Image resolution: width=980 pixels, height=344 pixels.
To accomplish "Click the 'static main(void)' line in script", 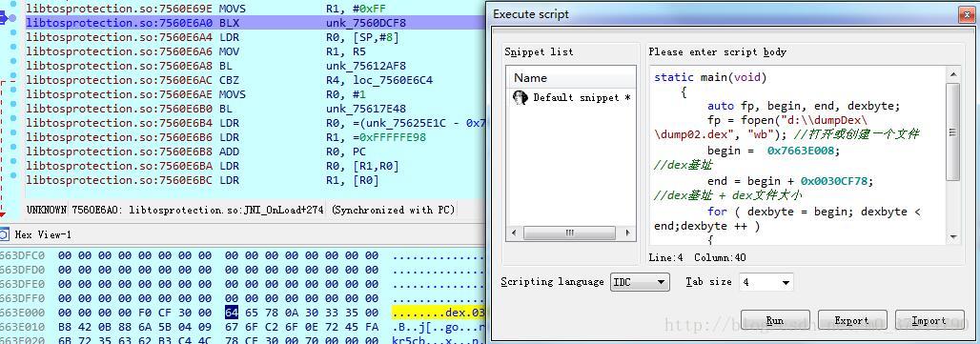I will pos(710,77).
